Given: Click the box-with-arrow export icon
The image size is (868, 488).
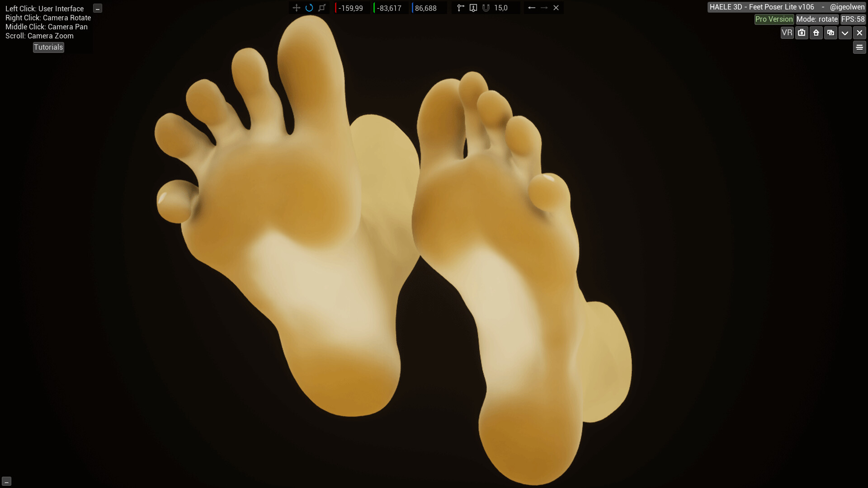Looking at the screenshot, I should click(473, 8).
